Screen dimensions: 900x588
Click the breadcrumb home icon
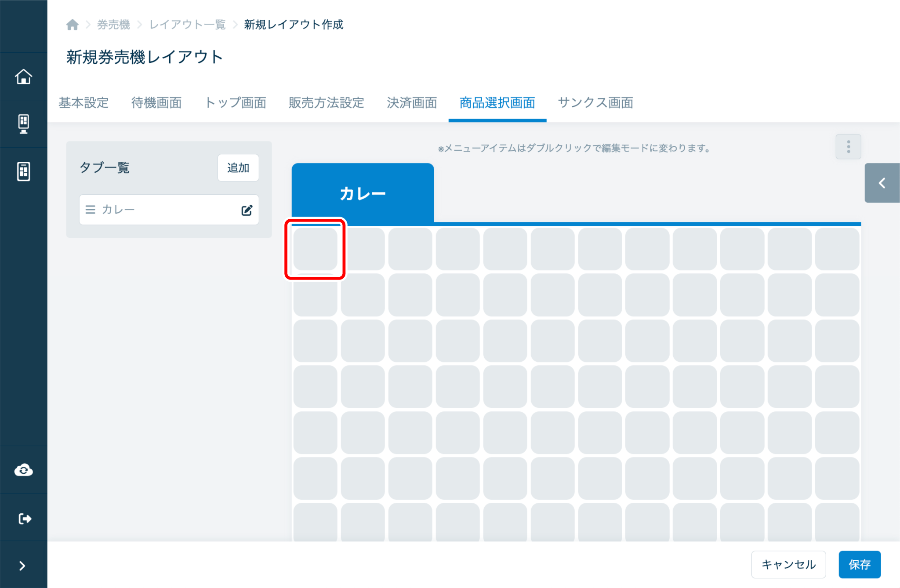[x=73, y=25]
